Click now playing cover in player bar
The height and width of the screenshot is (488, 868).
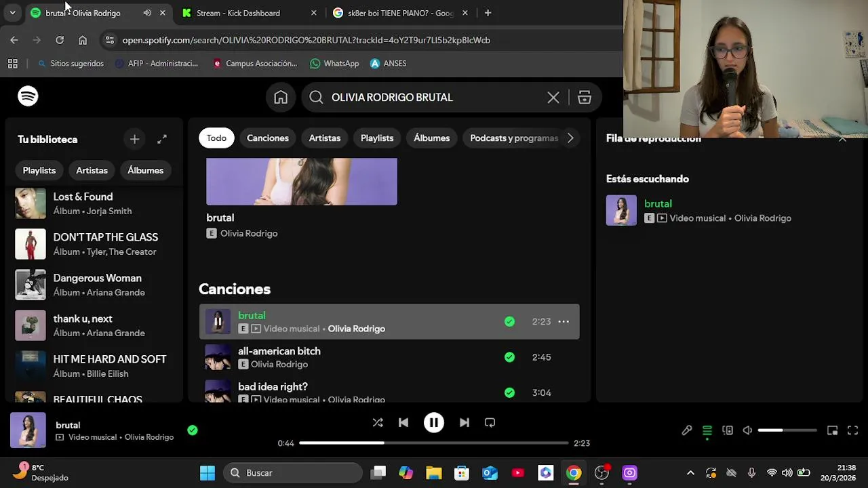tap(28, 430)
